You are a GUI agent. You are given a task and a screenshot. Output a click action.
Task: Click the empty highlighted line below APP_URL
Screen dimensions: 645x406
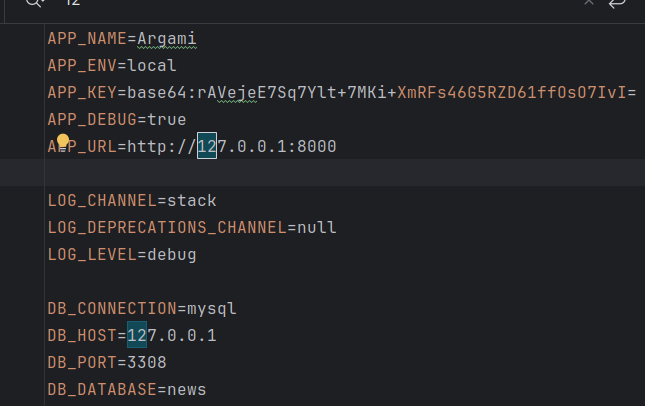[x=322, y=172]
